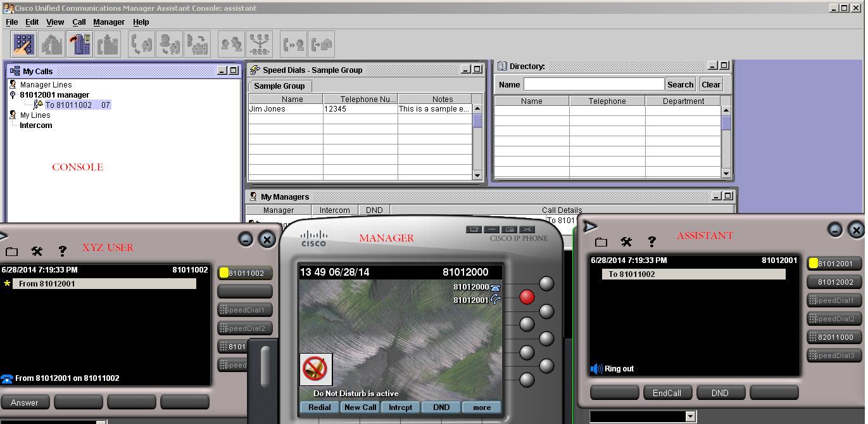This screenshot has width=868, height=424.
Task: Open the File menu
Action: 11,22
